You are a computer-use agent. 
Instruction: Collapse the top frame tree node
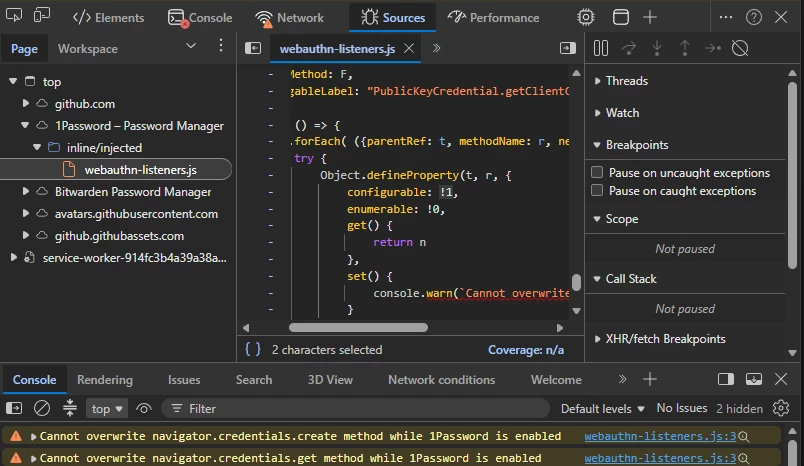[x=13, y=82]
